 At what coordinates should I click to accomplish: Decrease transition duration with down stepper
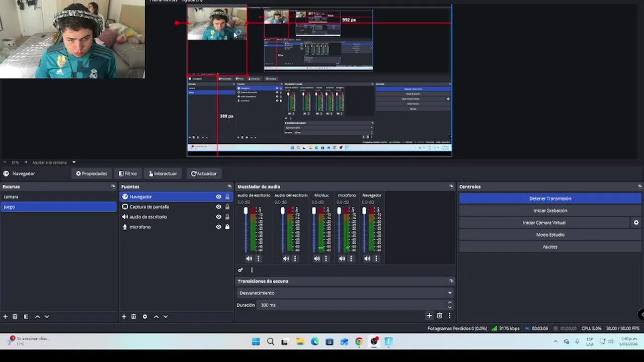pyautogui.click(x=450, y=307)
